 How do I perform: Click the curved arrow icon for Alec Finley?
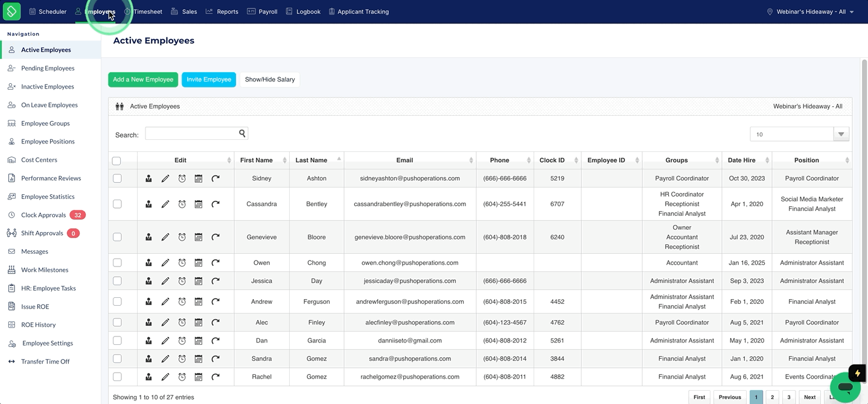click(x=215, y=323)
